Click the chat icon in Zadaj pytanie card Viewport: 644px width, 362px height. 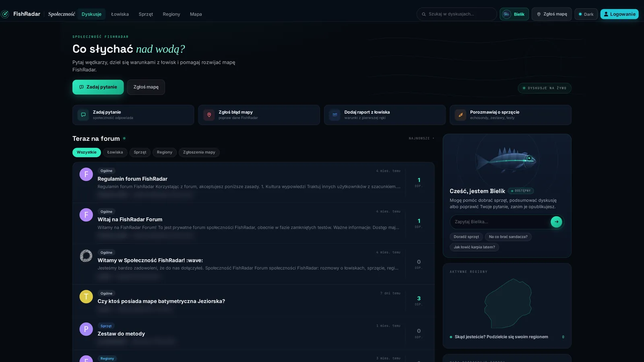tap(83, 115)
